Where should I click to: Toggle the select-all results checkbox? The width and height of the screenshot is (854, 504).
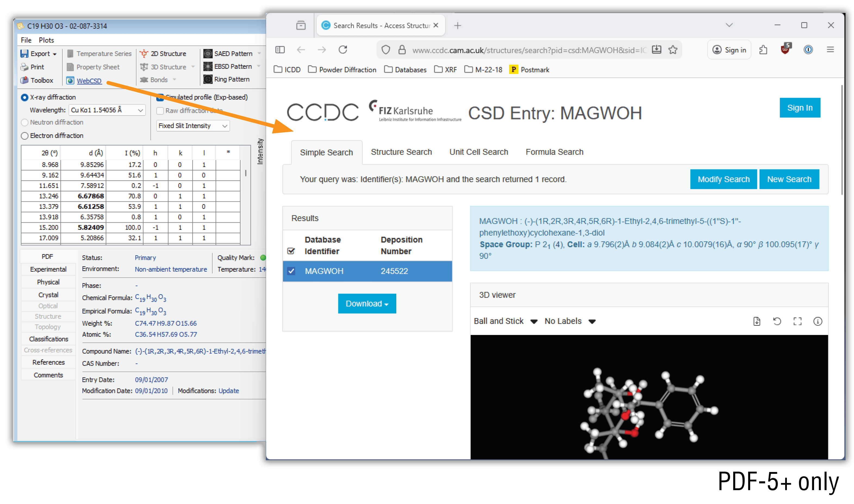tap(291, 251)
